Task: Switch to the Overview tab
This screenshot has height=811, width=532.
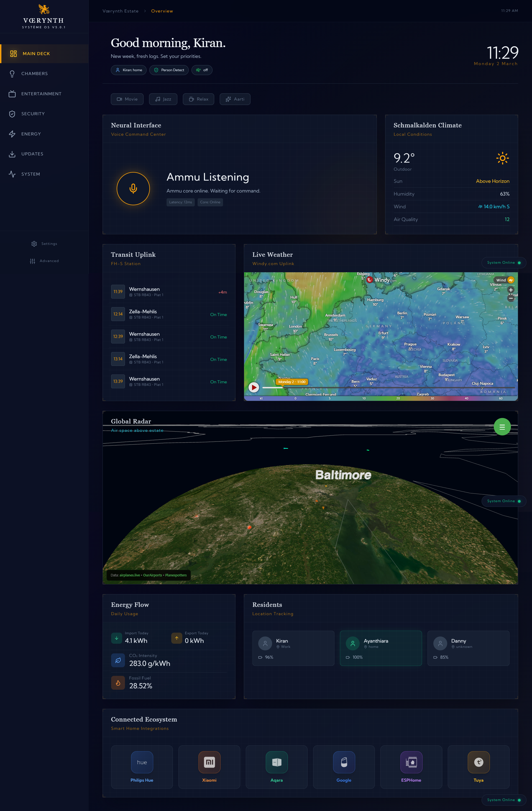Action: 162,11
